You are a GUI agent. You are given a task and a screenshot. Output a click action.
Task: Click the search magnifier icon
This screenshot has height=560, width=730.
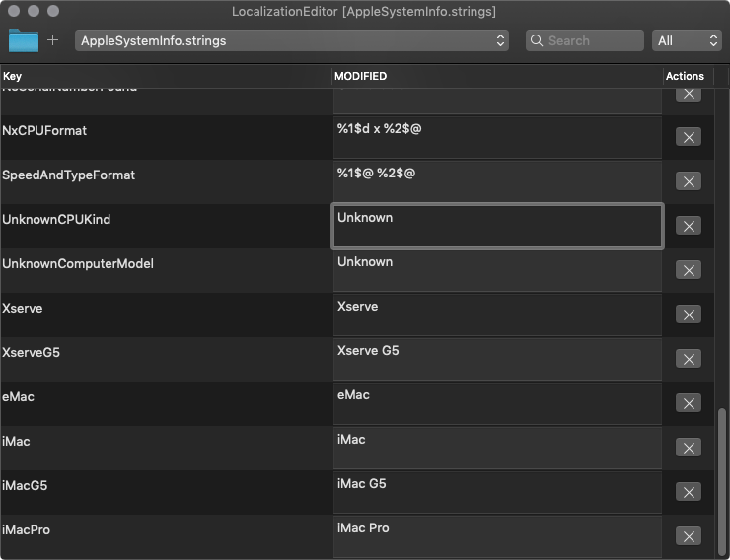tap(537, 41)
